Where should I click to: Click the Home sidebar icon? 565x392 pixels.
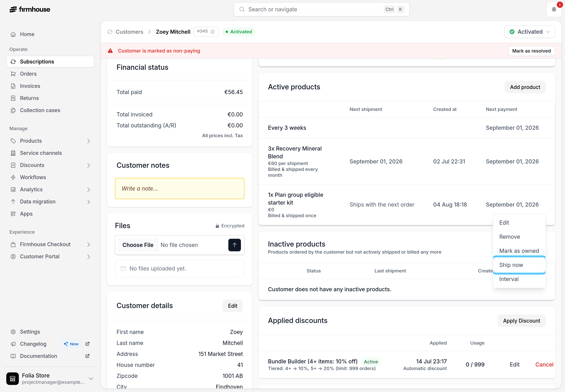point(13,34)
